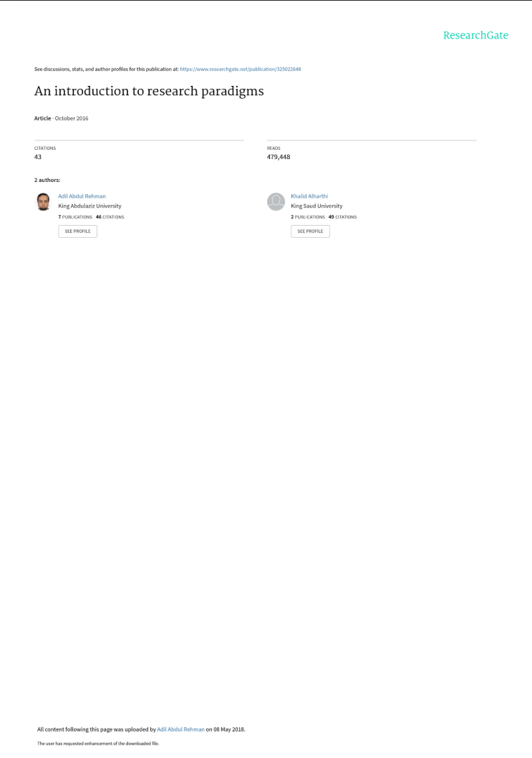Select the title An introduction to research paradigms
The height and width of the screenshot is (758, 532).
[149, 92]
